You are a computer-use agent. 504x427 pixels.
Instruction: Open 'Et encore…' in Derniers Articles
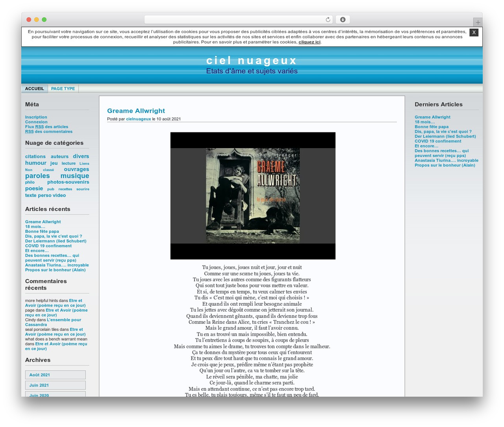point(426,146)
